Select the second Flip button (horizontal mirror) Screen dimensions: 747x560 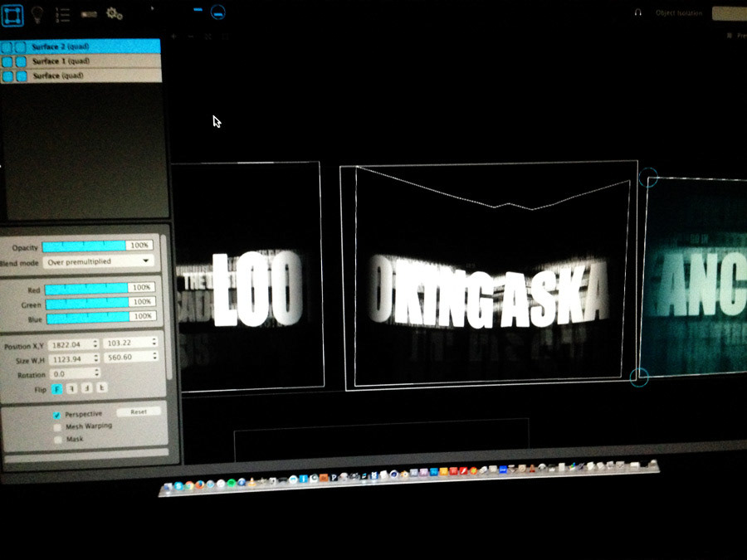point(71,388)
